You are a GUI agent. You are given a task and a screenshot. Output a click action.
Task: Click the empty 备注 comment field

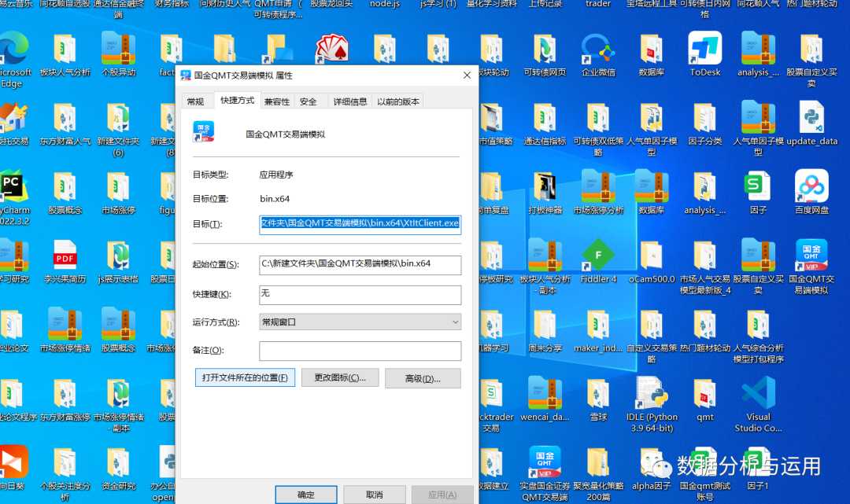[360, 351]
